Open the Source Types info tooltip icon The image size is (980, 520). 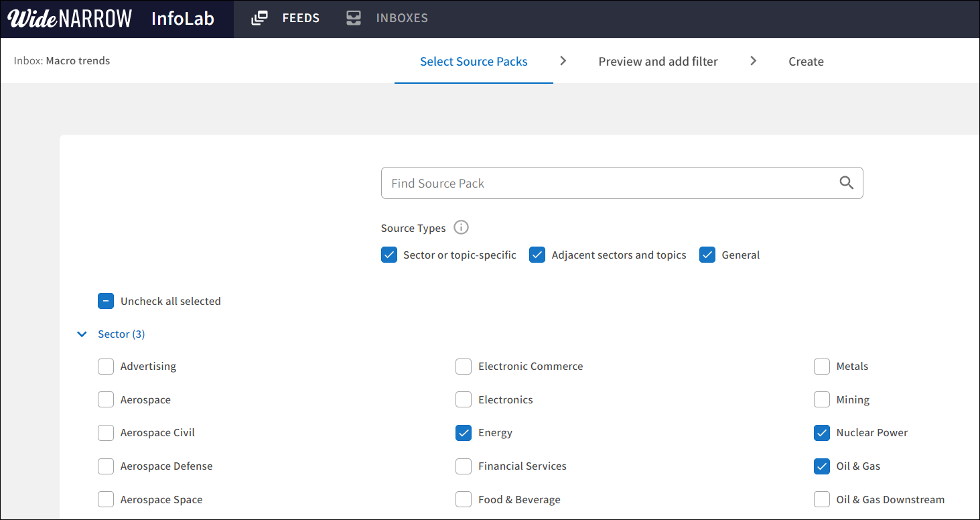pos(461,227)
